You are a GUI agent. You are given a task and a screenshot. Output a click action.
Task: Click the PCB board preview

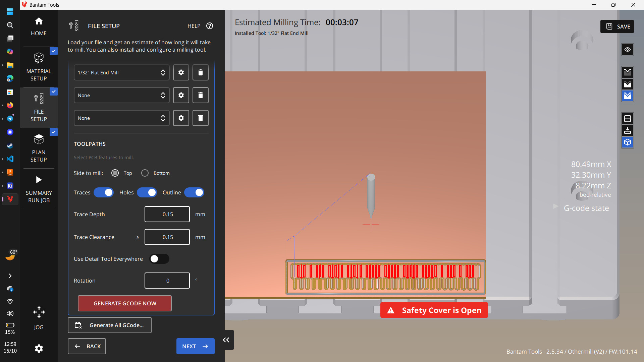[x=385, y=277]
